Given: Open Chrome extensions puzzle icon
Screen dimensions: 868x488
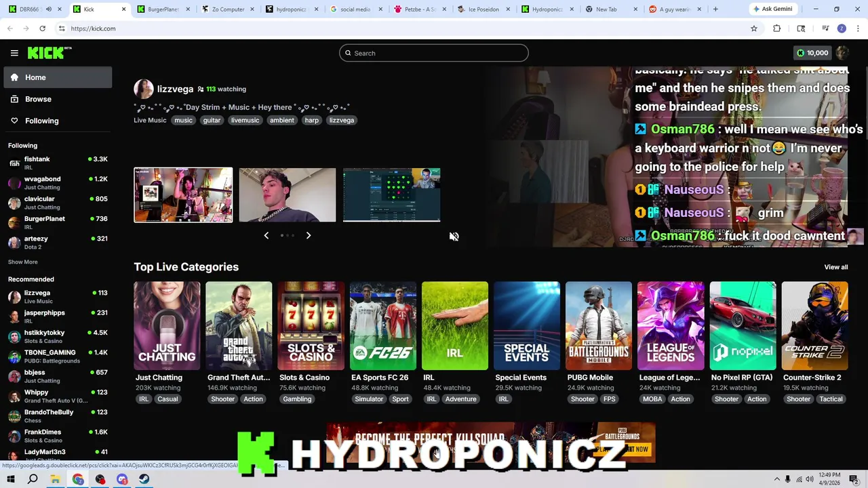Looking at the screenshot, I should pyautogui.click(x=777, y=28).
